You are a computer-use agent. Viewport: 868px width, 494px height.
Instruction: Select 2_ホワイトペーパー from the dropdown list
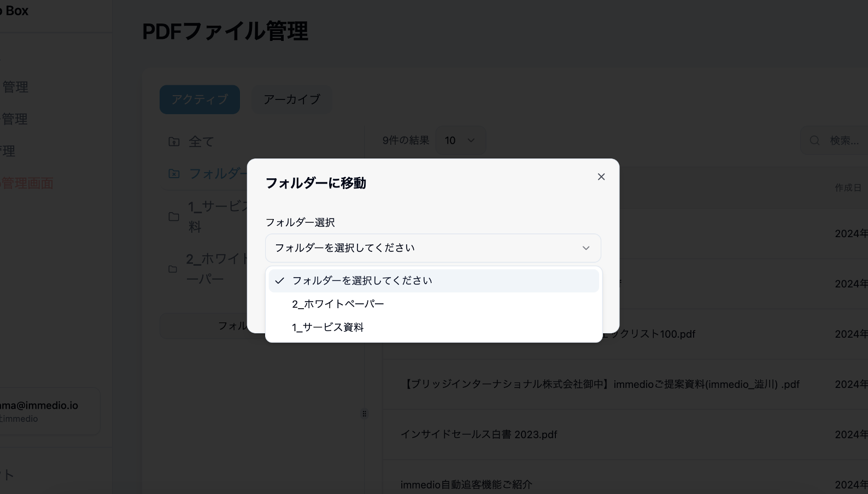[x=338, y=304]
